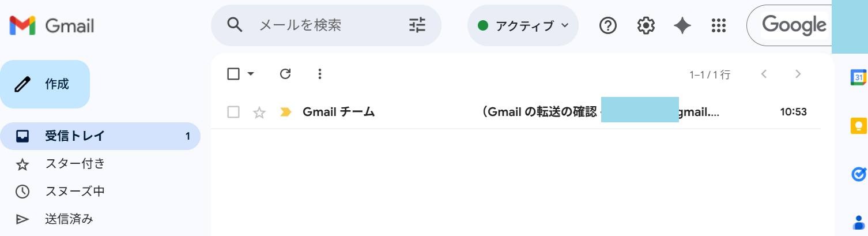This screenshot has width=868, height=236.
Task: Open the Google Tasks side panel
Action: click(x=858, y=174)
